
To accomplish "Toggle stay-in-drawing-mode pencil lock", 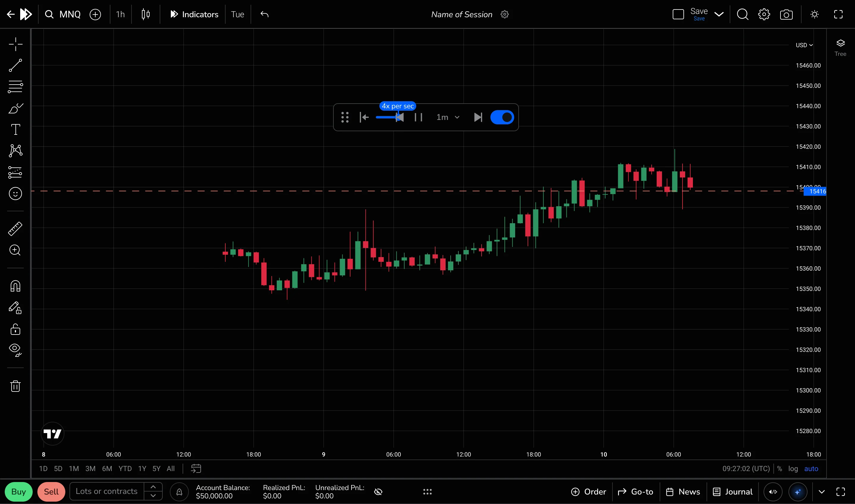I will tap(15, 308).
